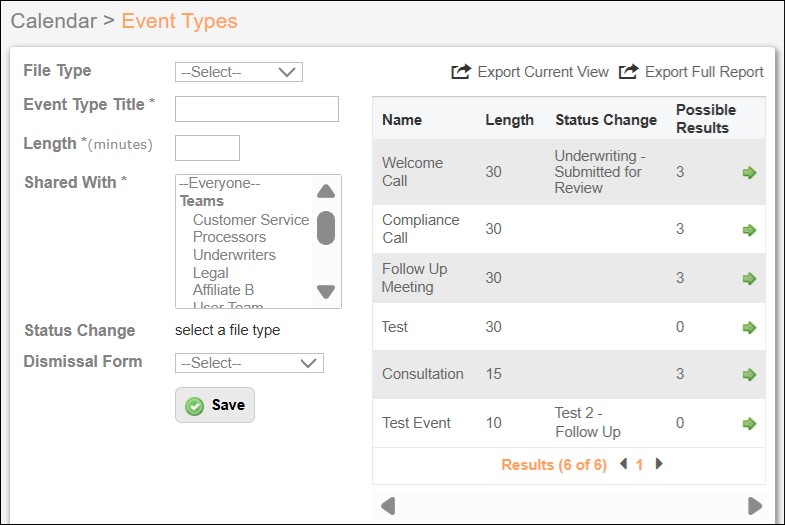Click the Export Full Report icon
The height and width of the screenshot is (525, 785).
(628, 72)
